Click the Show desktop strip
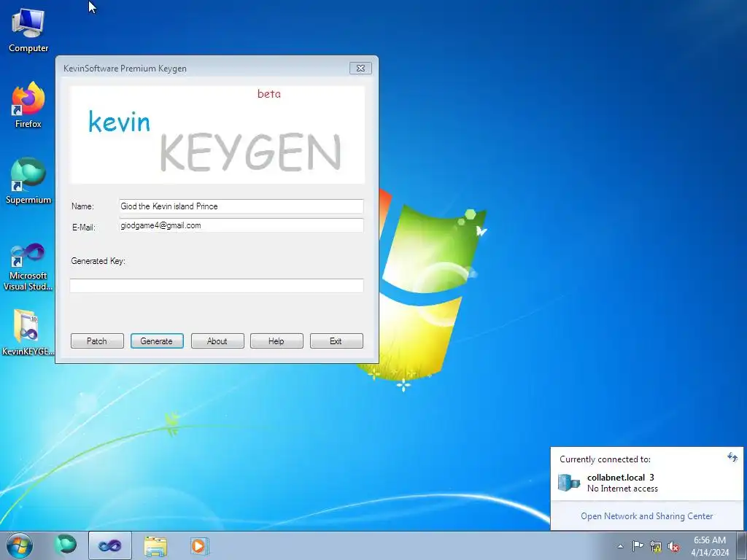 742,545
